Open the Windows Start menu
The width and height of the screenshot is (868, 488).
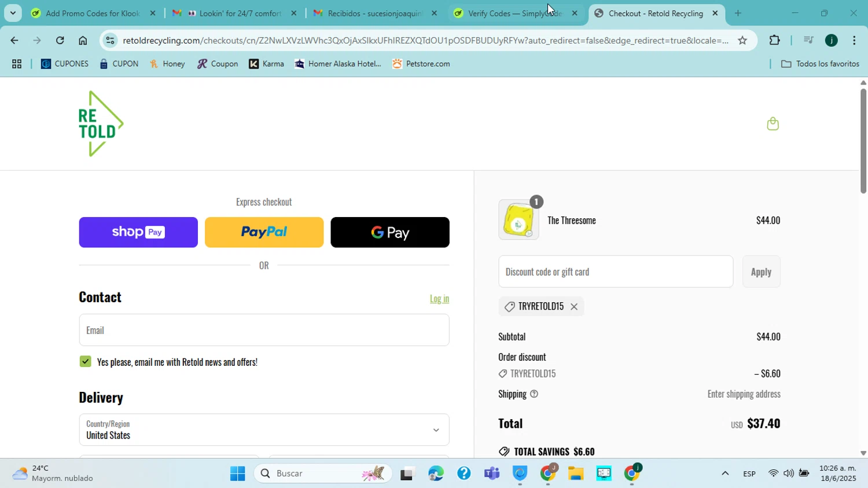237,474
